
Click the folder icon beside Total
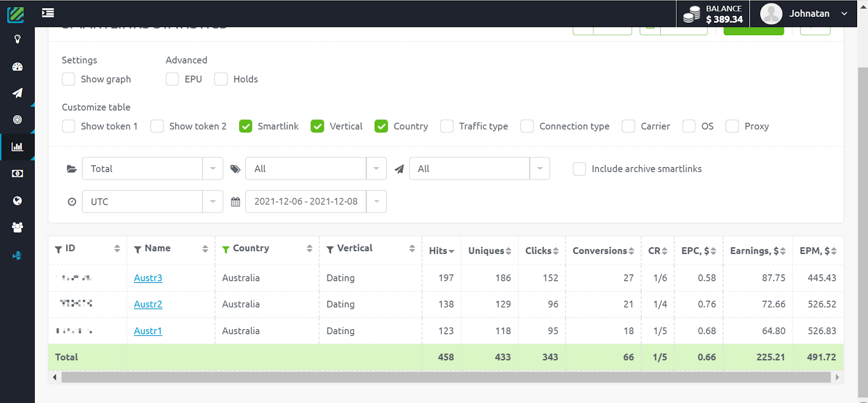[72, 169]
